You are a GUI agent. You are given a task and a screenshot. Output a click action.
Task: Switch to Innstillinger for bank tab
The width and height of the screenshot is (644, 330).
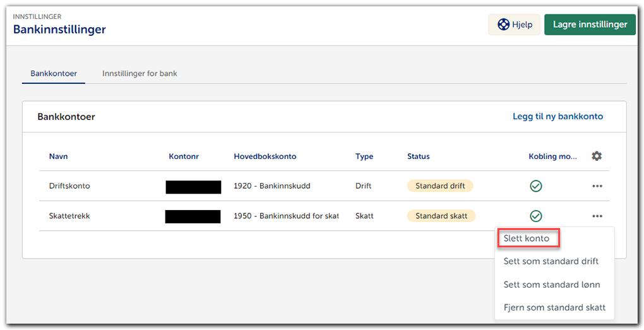140,73
